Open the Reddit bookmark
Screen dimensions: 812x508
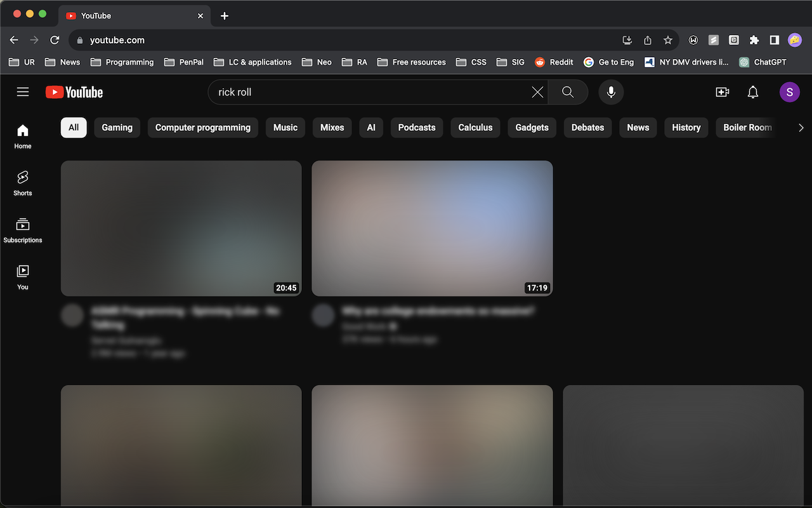click(554, 62)
